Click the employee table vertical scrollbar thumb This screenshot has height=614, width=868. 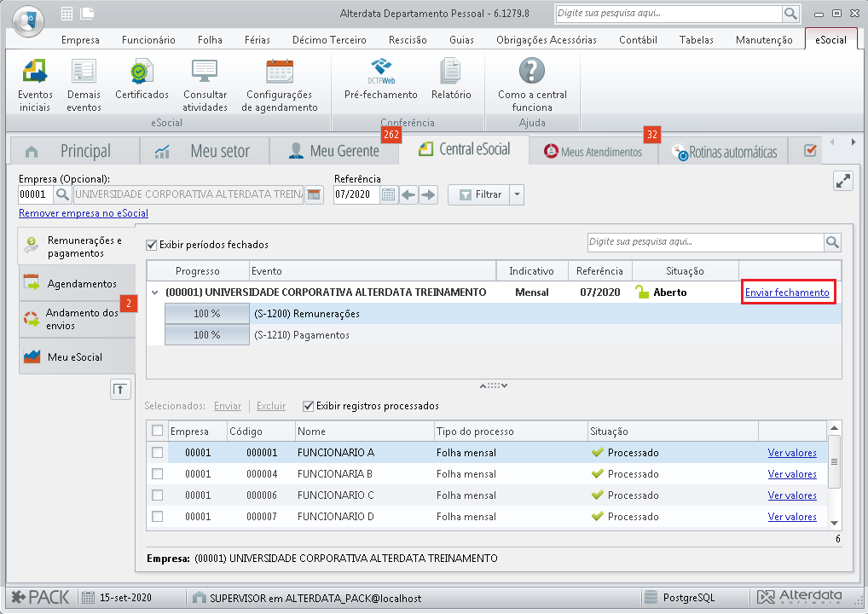[x=834, y=461]
